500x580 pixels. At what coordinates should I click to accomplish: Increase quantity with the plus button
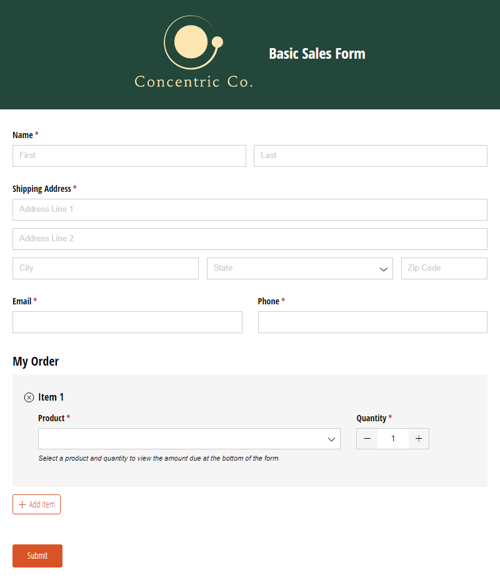click(x=419, y=439)
